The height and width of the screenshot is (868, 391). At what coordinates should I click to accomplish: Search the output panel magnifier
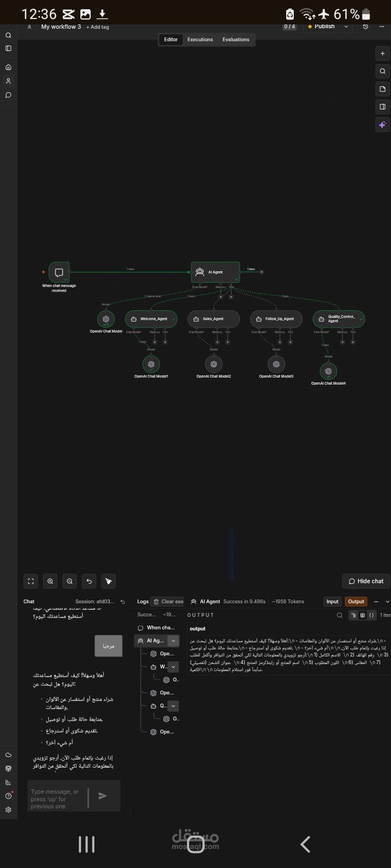340,615
